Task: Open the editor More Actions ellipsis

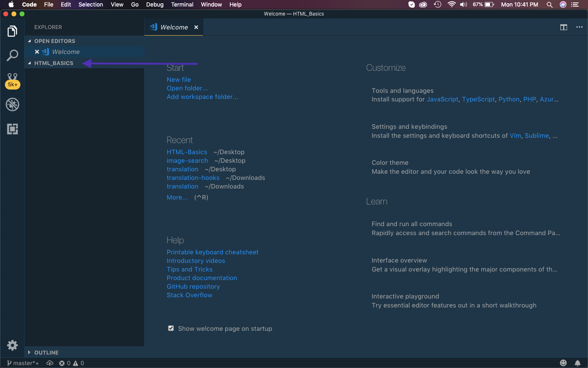Action: [x=579, y=27]
